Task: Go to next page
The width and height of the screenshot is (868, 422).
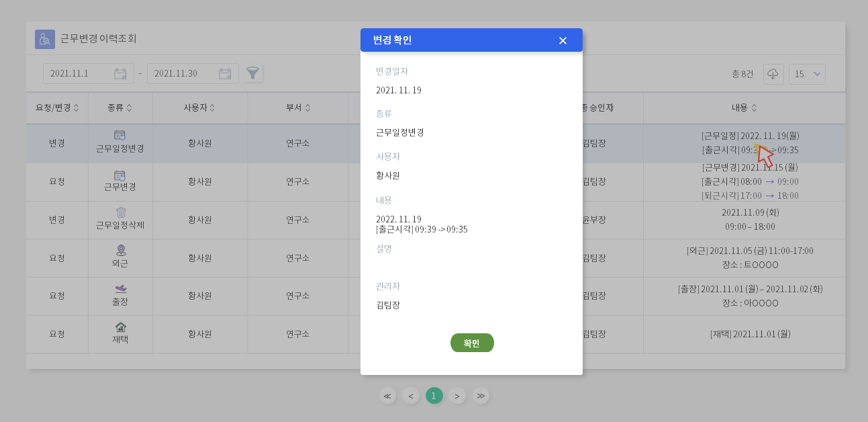Action: [x=457, y=396]
